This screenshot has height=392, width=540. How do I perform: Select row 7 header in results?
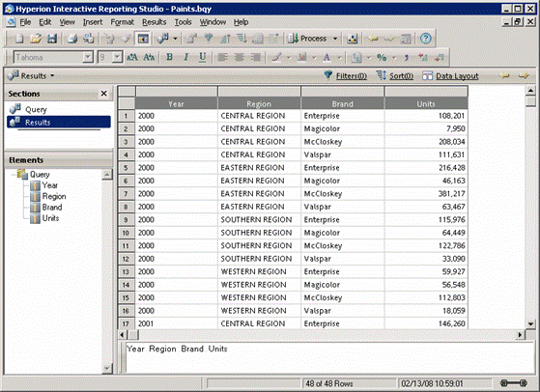coord(126,194)
